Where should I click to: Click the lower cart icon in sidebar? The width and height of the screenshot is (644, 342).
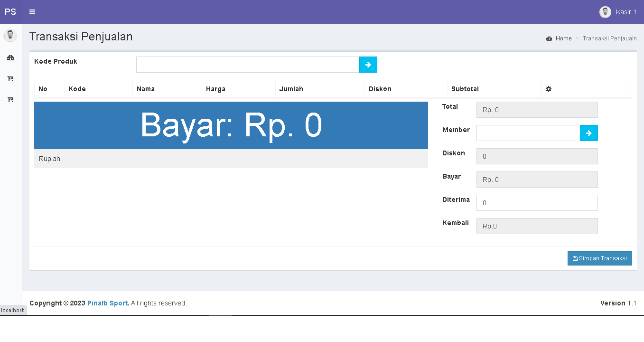(x=10, y=100)
